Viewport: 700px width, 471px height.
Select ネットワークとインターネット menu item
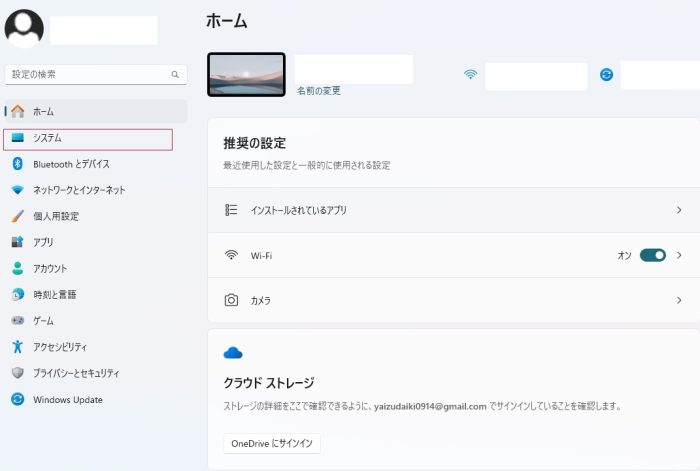(95, 190)
